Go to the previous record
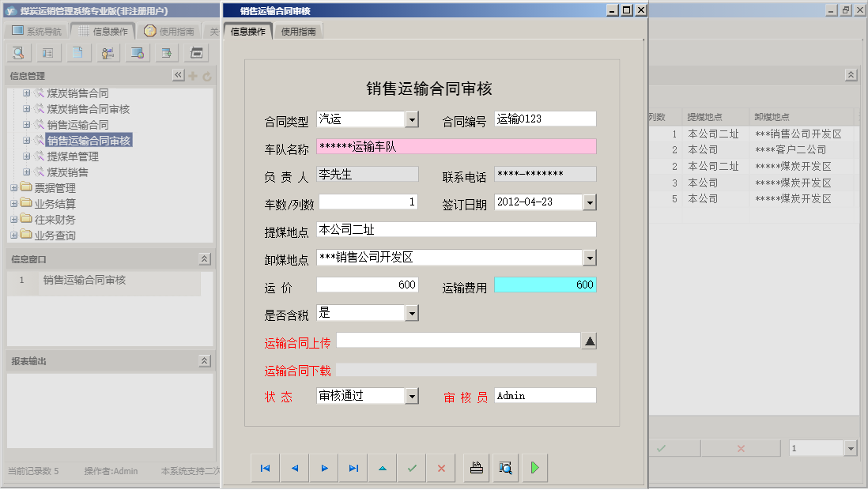 294,468
